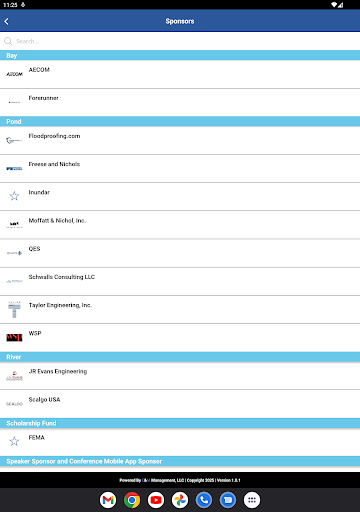Open the app drawer grid icon
The height and width of the screenshot is (512, 360).
[x=252, y=500]
